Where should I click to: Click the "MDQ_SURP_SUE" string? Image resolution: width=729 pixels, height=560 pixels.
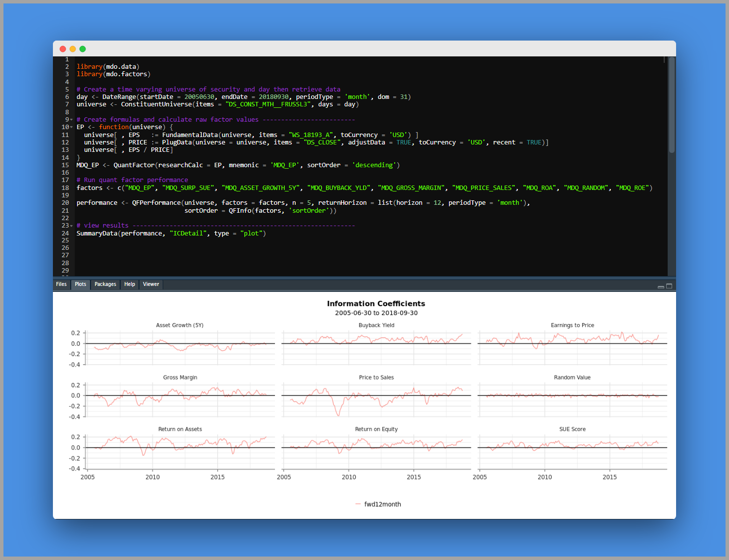coord(188,188)
